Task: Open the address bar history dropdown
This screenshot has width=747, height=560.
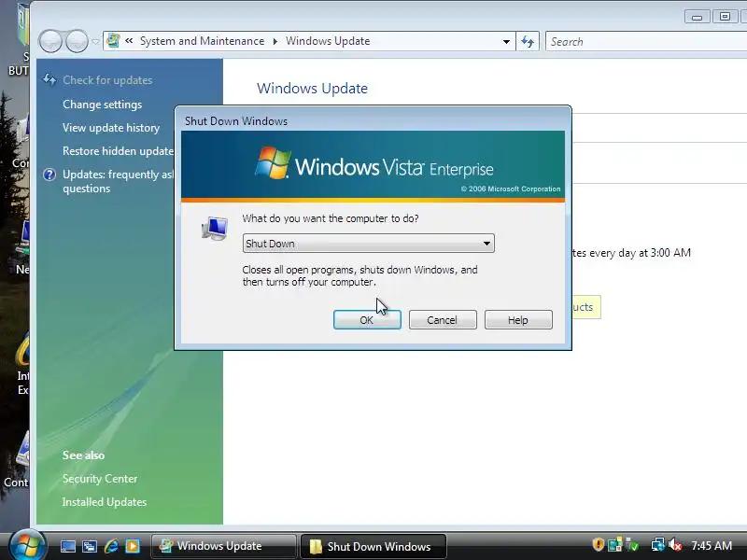Action: click(x=506, y=41)
